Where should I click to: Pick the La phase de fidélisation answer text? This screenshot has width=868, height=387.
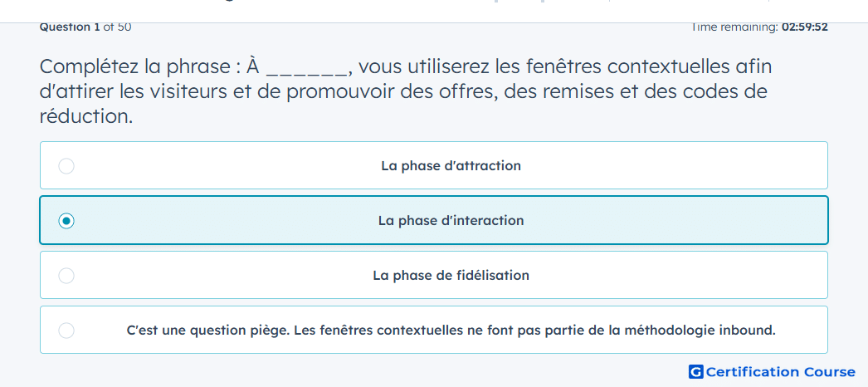[x=451, y=275]
